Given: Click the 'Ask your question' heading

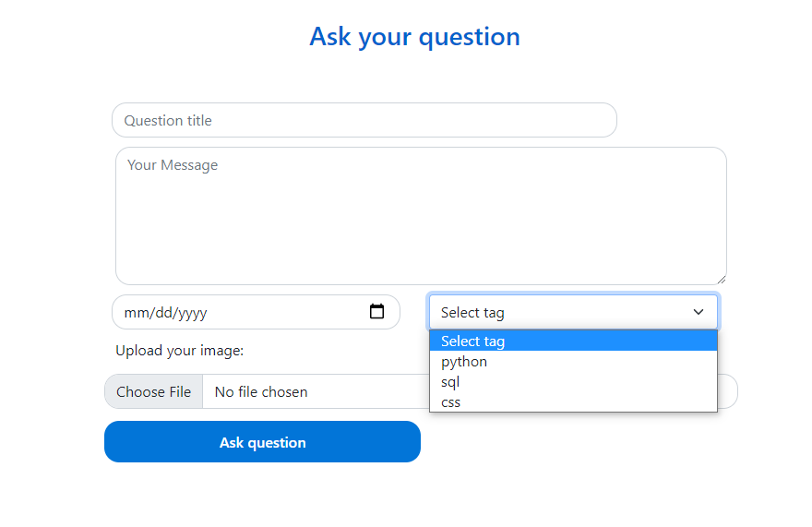Looking at the screenshot, I should tap(414, 37).
